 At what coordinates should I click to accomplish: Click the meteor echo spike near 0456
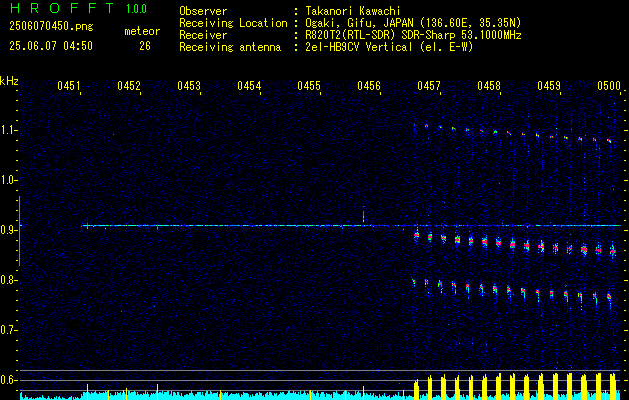(363, 215)
